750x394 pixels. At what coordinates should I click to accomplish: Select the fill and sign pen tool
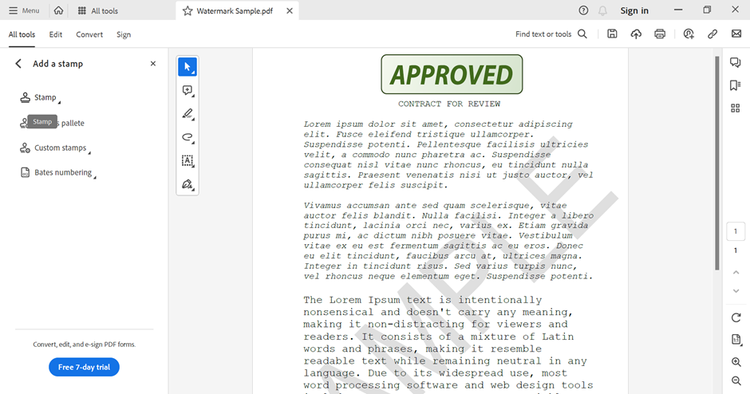coord(188,184)
